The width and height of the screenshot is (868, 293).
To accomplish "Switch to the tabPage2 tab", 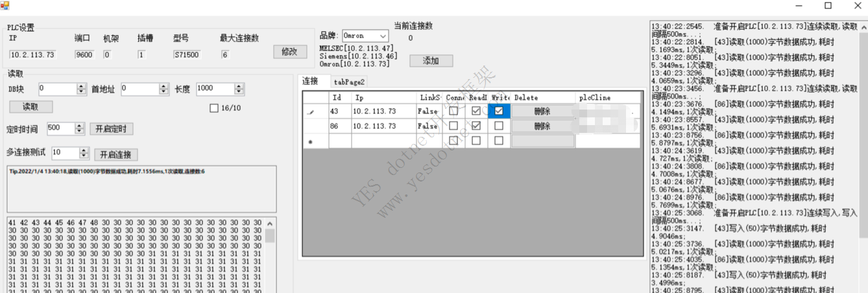I will pos(349,82).
